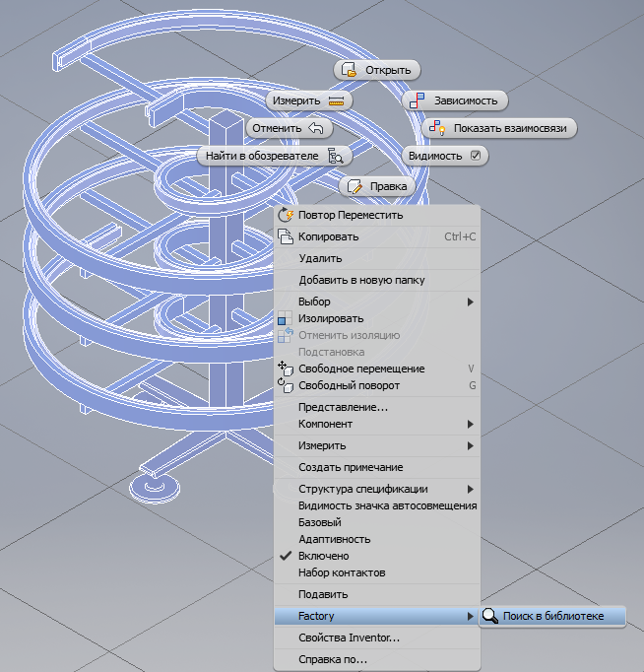Open Справка по... help entry
The height and width of the screenshot is (672, 644).
click(x=377, y=659)
